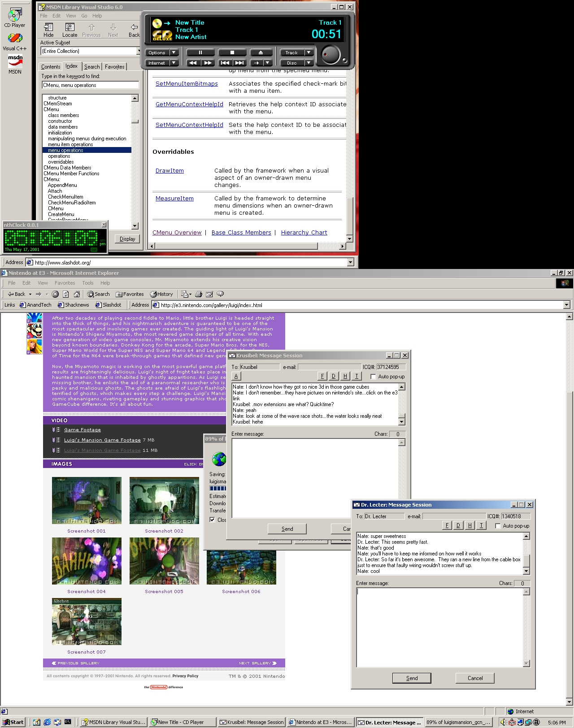This screenshot has width=574, height=728.
Task: Open the Go menu in MSDN Library
Action: point(84,16)
